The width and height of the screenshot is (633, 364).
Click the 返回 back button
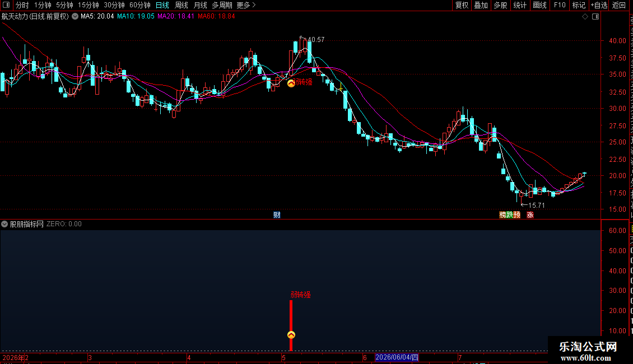[619, 5]
